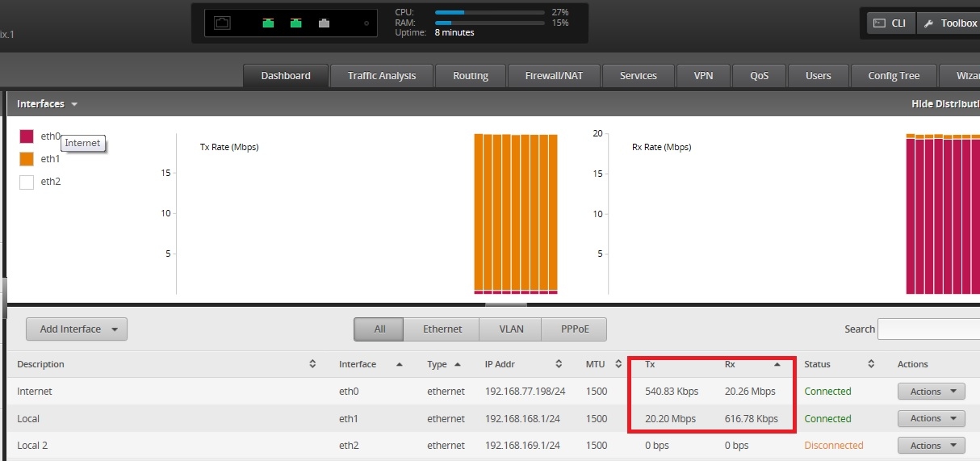Screen dimensions: 980x461
Task: Sort by Type column arrow
Action: click(458, 364)
